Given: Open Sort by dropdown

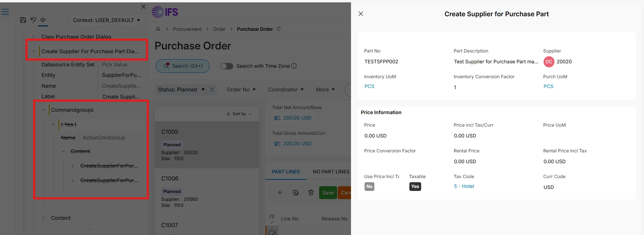Looking at the screenshot, I should tap(239, 114).
